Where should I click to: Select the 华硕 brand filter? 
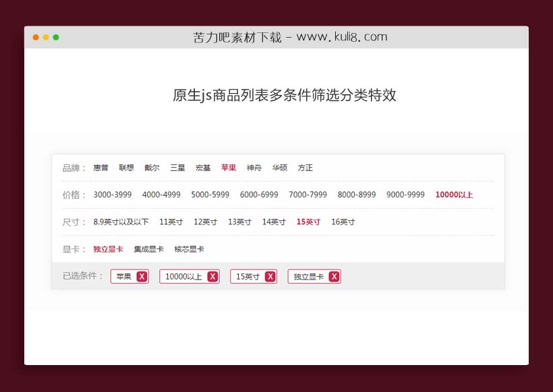pos(279,168)
